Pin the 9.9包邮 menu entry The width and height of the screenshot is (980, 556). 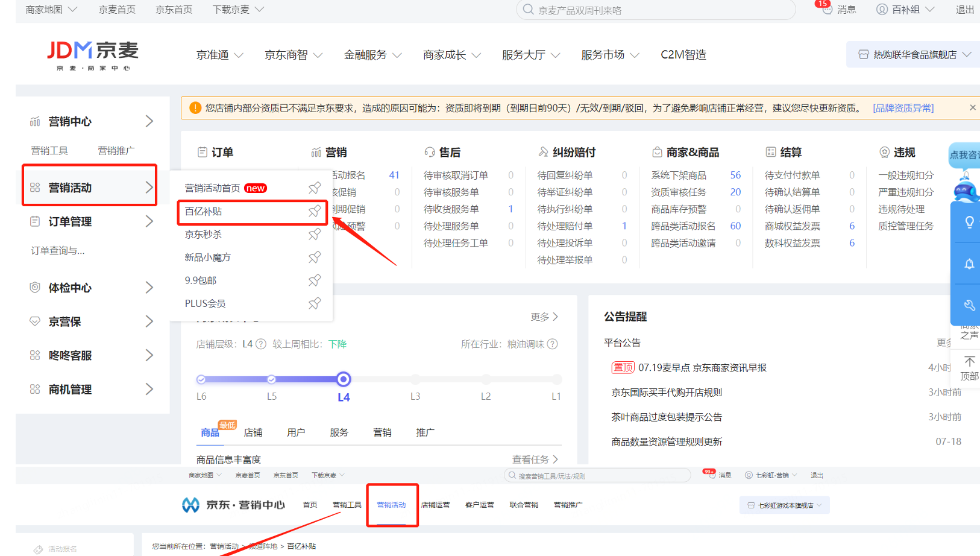coord(315,280)
